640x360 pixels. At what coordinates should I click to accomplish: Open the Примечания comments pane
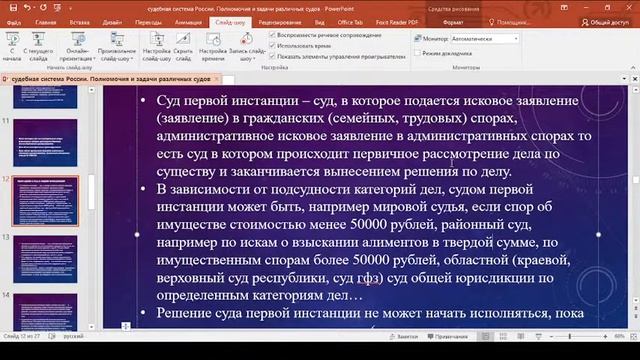coord(448,336)
